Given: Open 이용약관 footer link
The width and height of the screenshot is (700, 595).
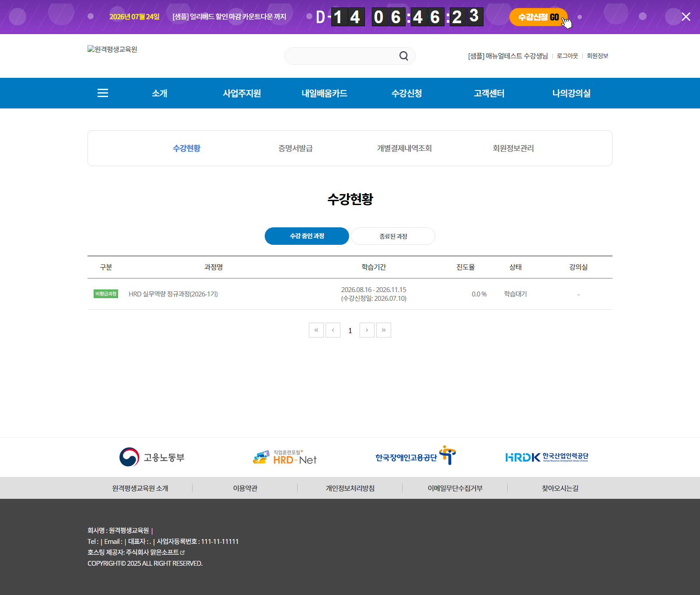Looking at the screenshot, I should pos(245,488).
